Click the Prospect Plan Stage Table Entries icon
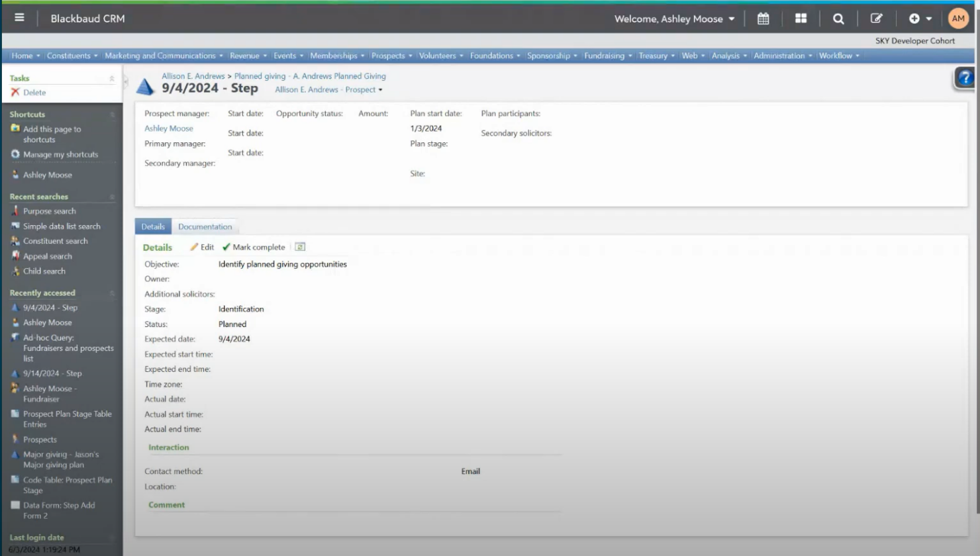Screen dimensions: 980x556 [x=15, y=414]
